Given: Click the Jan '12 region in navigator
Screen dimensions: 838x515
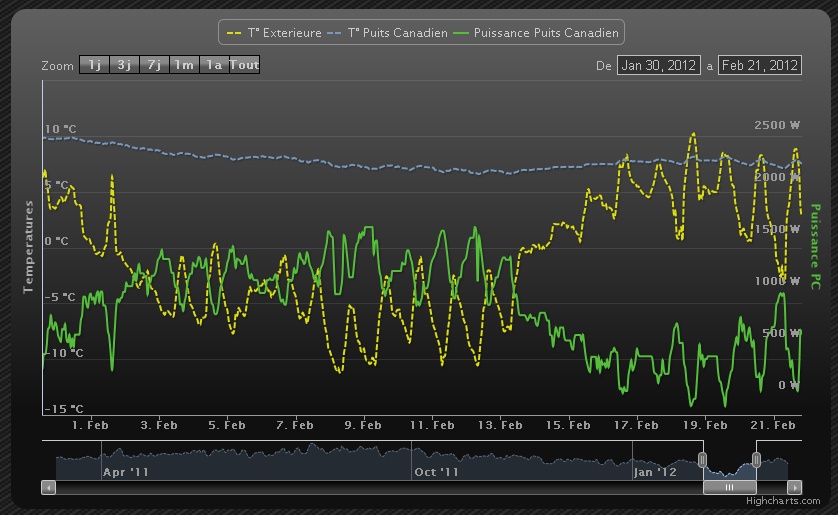Looking at the screenshot, I should [x=655, y=472].
